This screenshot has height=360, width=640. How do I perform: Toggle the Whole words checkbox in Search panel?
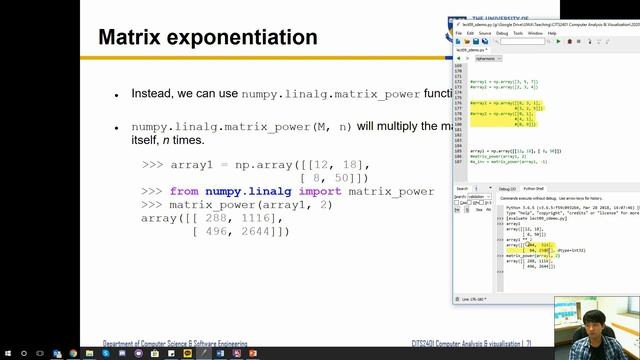[470, 203]
